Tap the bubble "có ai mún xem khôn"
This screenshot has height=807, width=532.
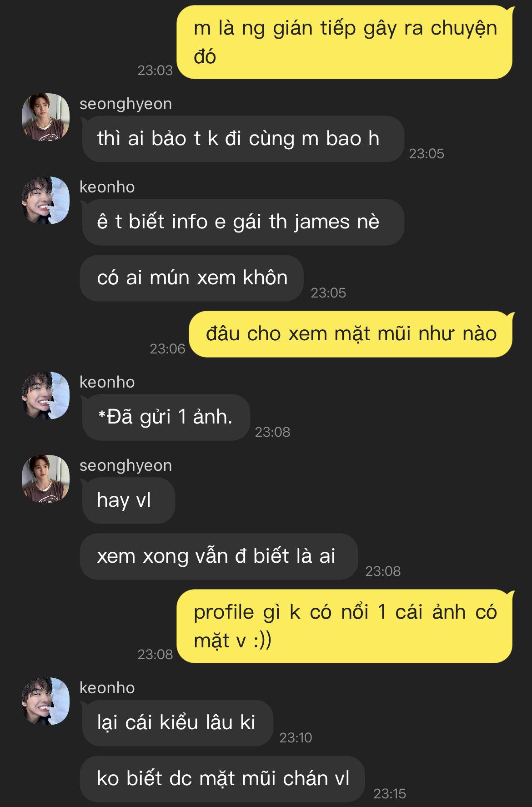191,278
